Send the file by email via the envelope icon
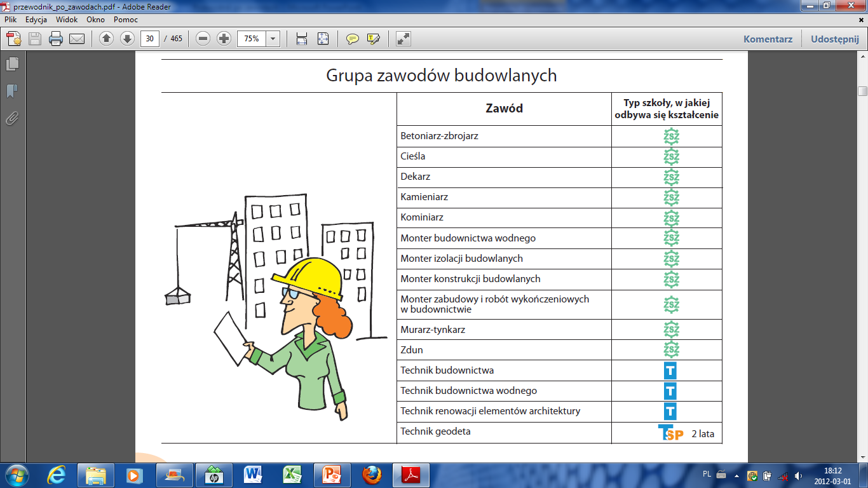 coord(77,39)
